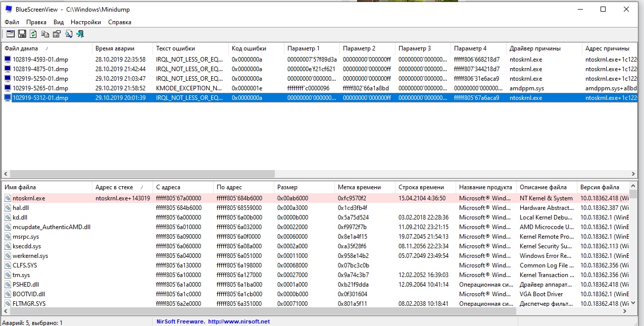Exit the program with the door icon
The image size is (644, 326).
click(80, 34)
